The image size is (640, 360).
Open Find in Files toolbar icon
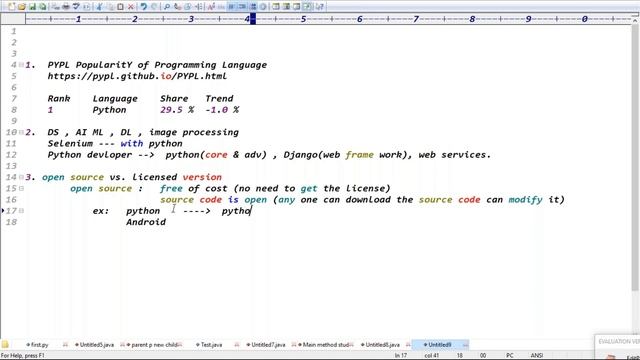click(187, 7)
